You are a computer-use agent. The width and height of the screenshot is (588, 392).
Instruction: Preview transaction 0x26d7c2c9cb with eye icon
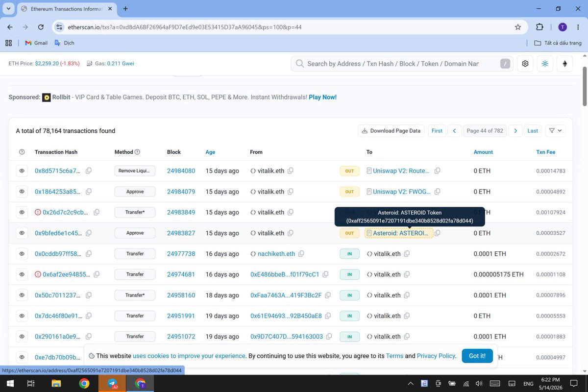pyautogui.click(x=22, y=212)
